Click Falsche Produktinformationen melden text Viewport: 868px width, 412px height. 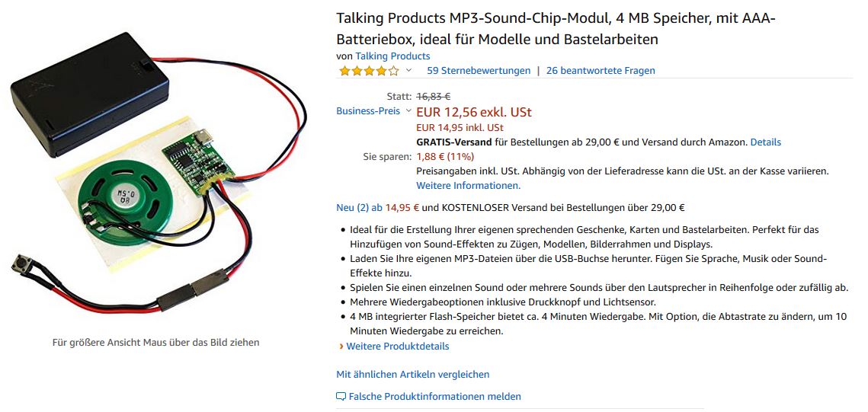pyautogui.click(x=435, y=397)
